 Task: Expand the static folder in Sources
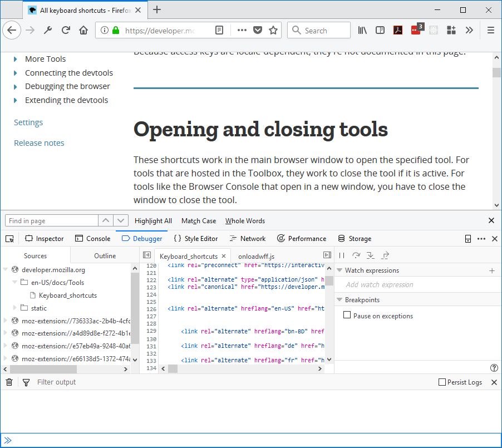point(15,308)
